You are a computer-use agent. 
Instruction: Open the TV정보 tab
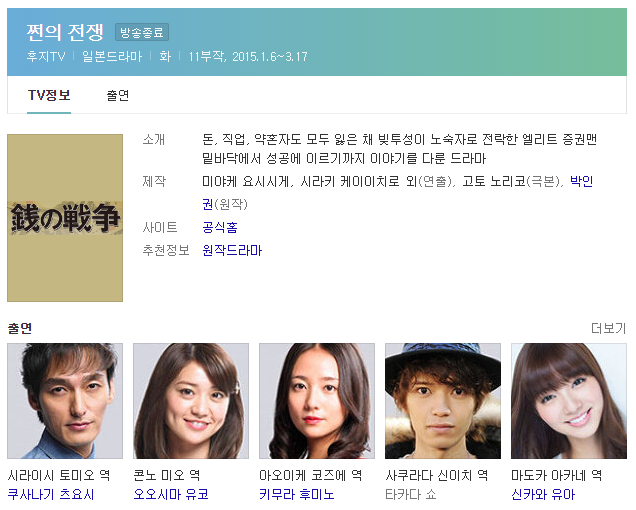click(49, 95)
